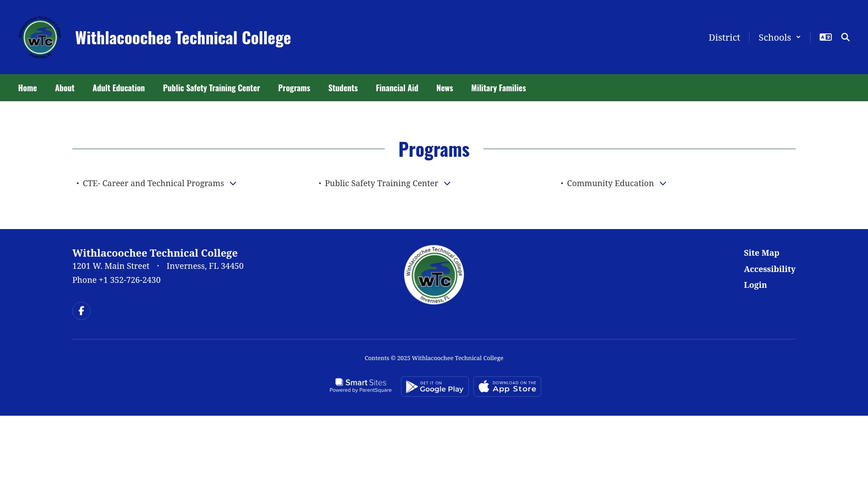Open the language translate icon
868x488 pixels.
[x=826, y=37]
